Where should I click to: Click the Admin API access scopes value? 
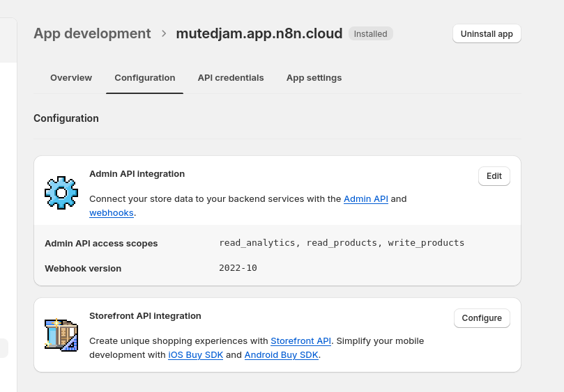click(342, 243)
